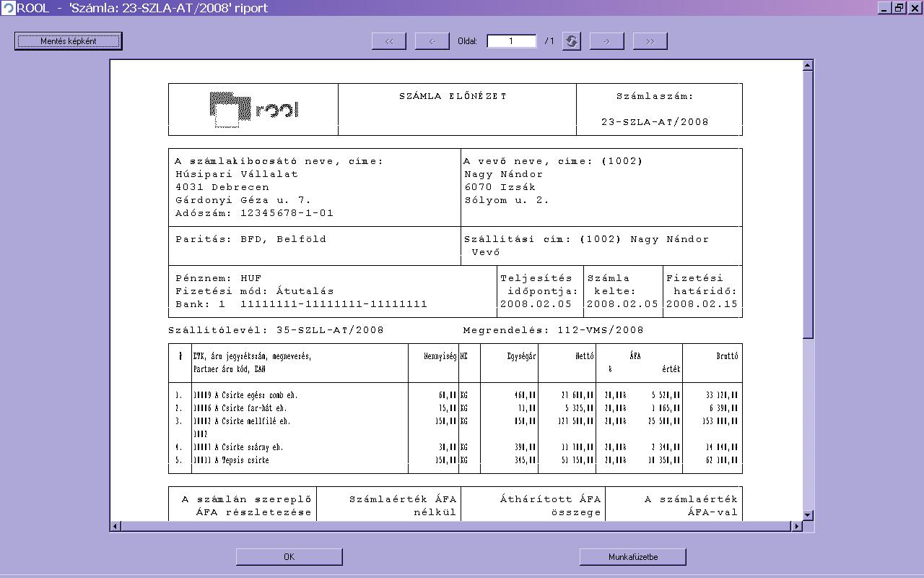The height and width of the screenshot is (578, 924).
Task: Click the Mentés képként button
Action: click(x=69, y=41)
